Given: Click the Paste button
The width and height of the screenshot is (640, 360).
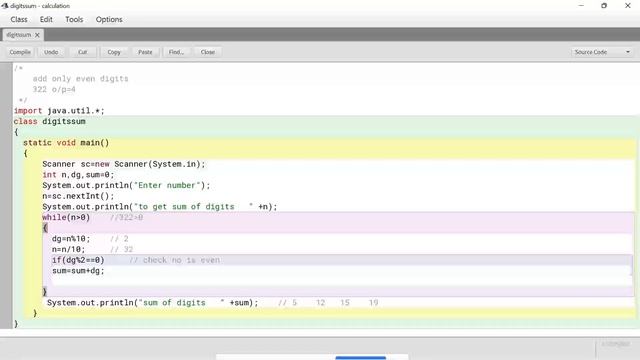Looking at the screenshot, I should [x=145, y=52].
